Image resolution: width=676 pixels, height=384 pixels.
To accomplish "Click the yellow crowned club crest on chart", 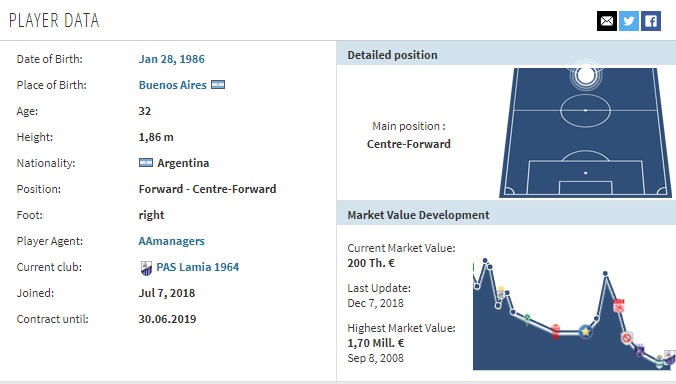I will click(501, 293).
